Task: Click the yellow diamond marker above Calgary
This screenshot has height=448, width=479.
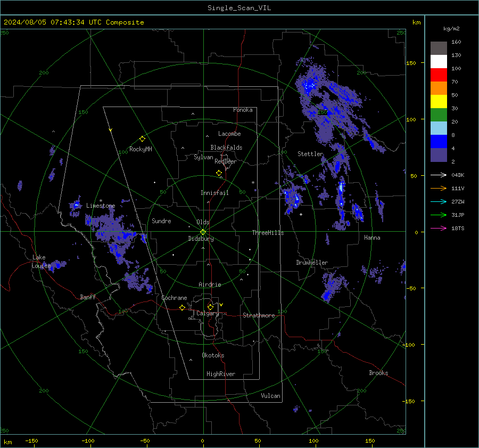Action: click(x=210, y=307)
